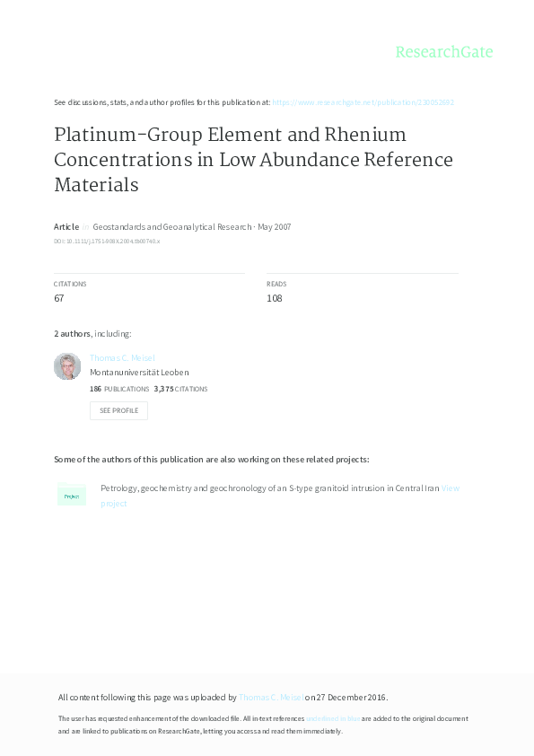Image resolution: width=534 pixels, height=756 pixels.
Task: Open the author's profile photo
Action: point(67,365)
